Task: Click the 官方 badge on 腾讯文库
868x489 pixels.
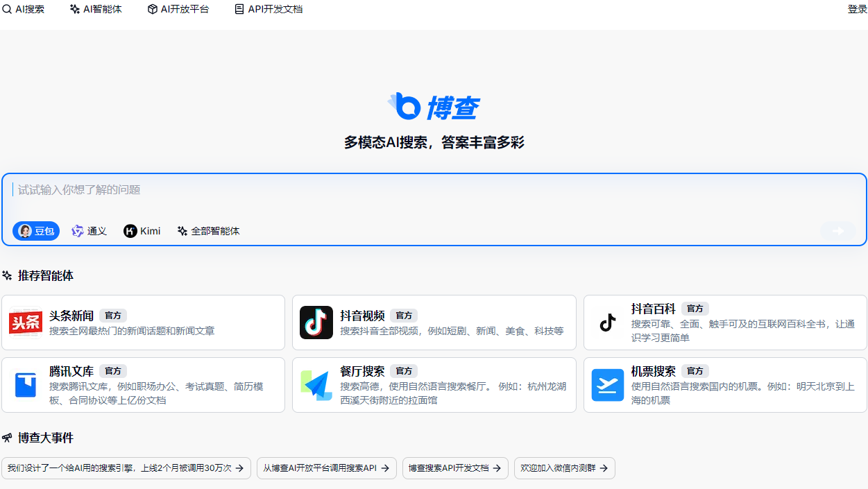Action: (113, 371)
